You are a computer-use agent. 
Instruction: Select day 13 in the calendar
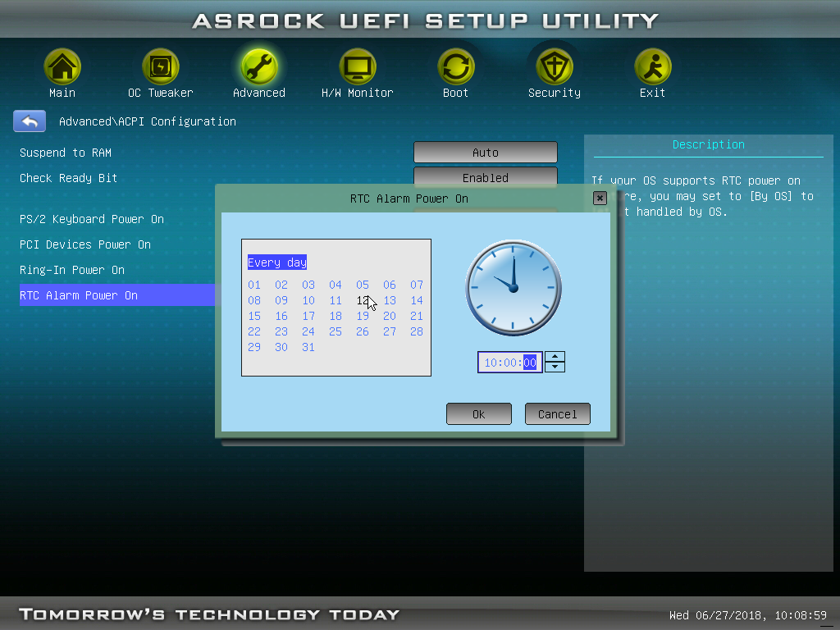390,300
